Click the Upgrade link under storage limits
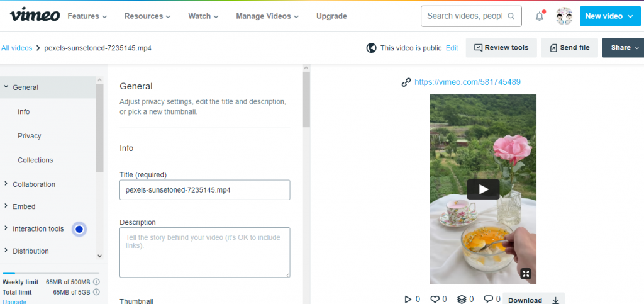The height and width of the screenshot is (304, 644). tap(15, 302)
